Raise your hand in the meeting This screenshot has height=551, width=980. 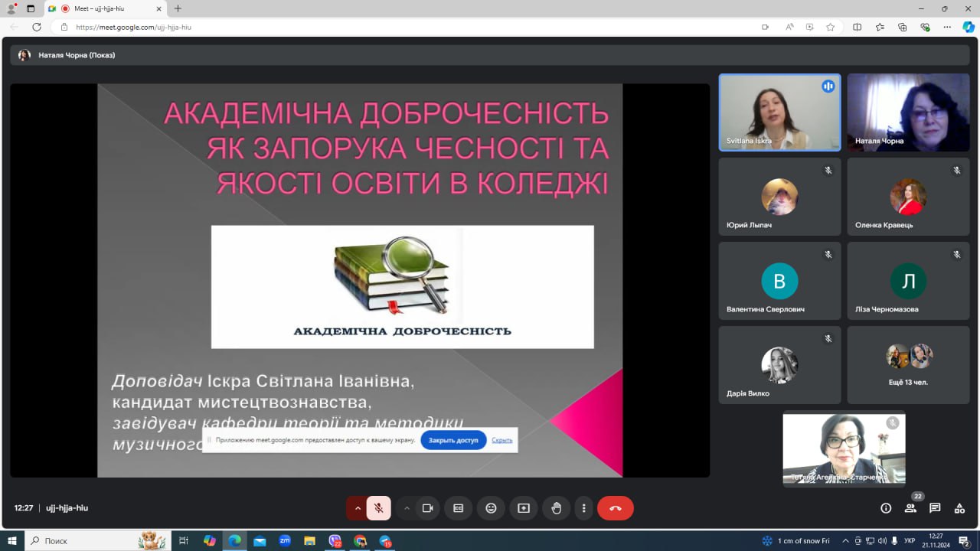point(557,508)
